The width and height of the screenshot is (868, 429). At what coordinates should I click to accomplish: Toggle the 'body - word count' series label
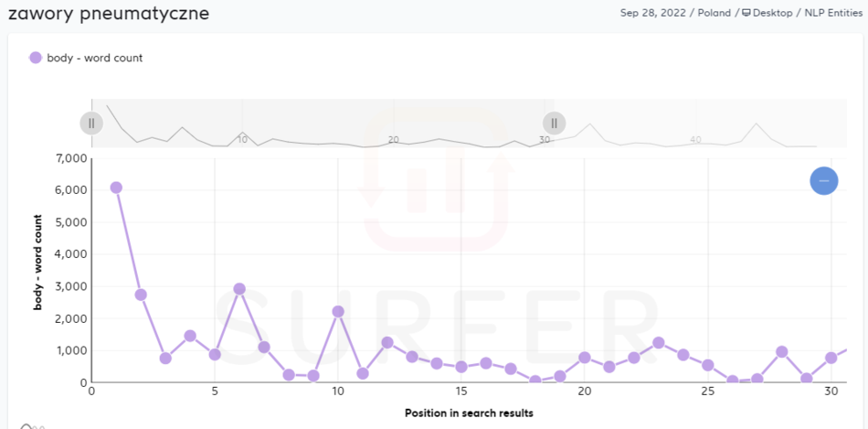(x=95, y=58)
